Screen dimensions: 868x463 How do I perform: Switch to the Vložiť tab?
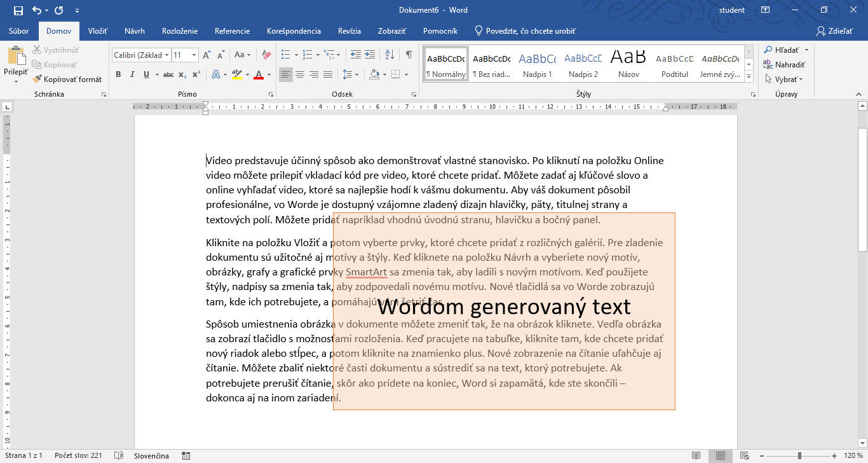(98, 31)
